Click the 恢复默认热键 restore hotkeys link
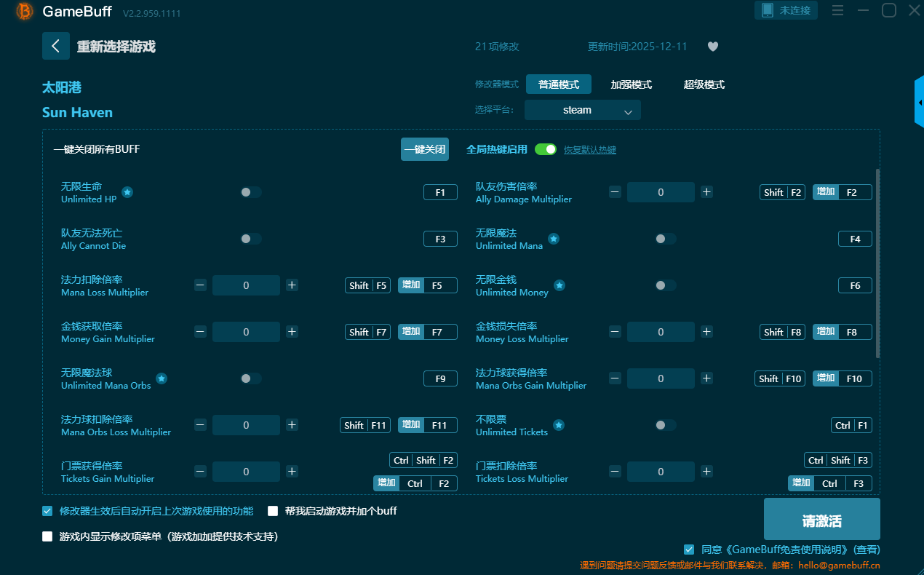The height and width of the screenshot is (575, 924). (x=590, y=150)
